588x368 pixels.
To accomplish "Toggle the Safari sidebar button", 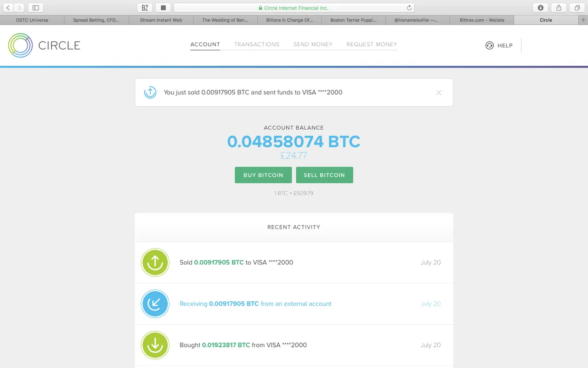I will click(x=36, y=8).
